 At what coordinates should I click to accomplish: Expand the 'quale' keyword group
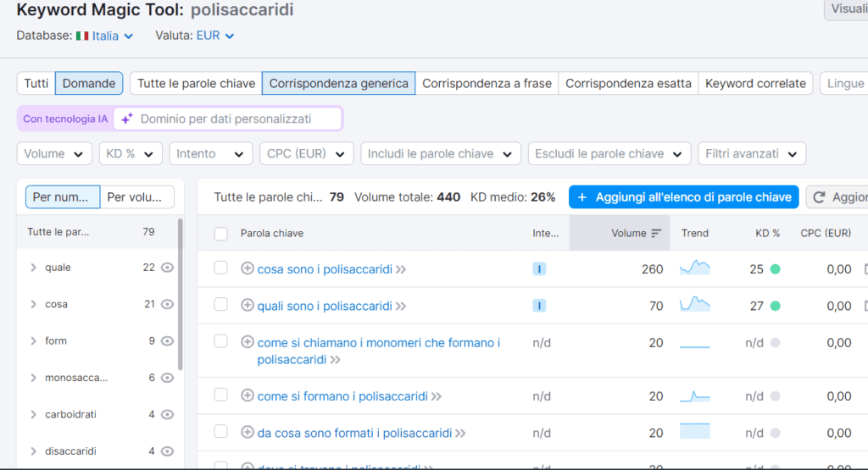click(x=33, y=268)
